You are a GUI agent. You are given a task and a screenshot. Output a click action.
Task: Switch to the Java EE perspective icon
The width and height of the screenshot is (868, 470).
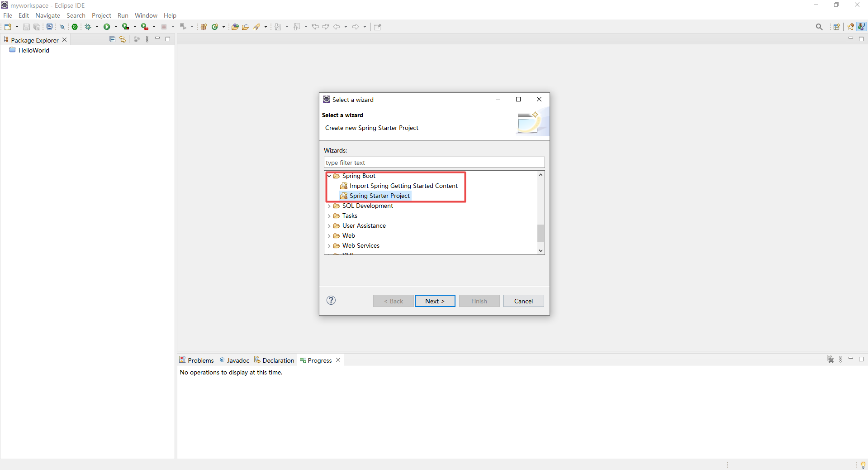pos(851,27)
